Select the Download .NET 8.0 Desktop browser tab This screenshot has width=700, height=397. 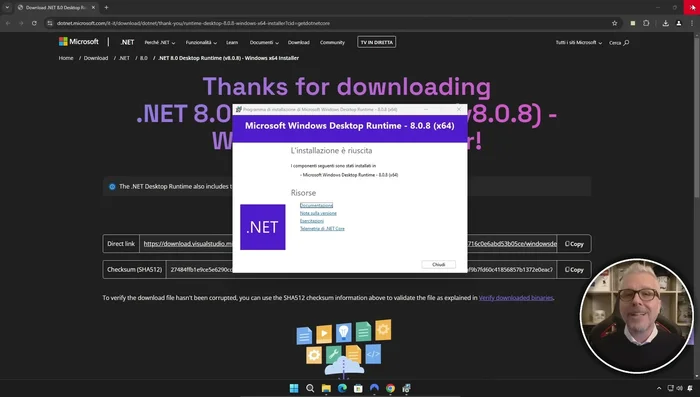55,7
